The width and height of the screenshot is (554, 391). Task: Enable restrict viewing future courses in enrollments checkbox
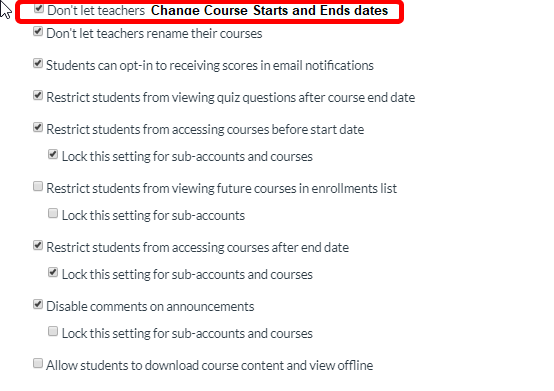[x=38, y=186]
